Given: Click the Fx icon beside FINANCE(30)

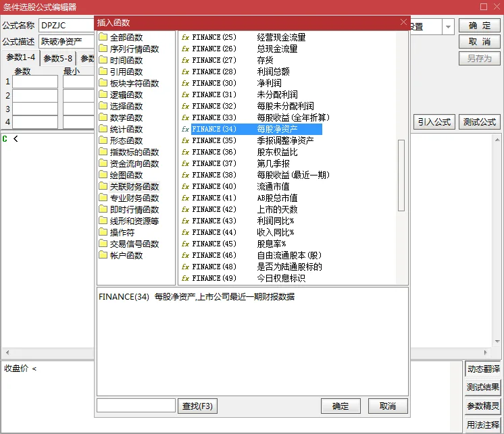Looking at the screenshot, I should coord(185,83).
